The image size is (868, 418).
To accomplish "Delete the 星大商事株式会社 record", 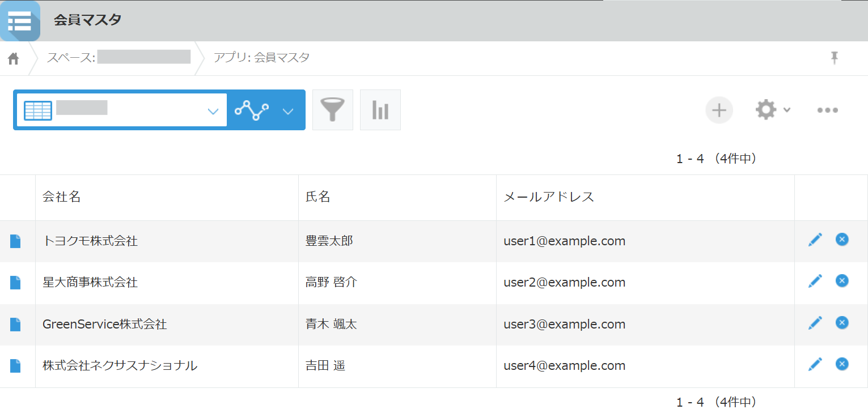I will pyautogui.click(x=842, y=281).
